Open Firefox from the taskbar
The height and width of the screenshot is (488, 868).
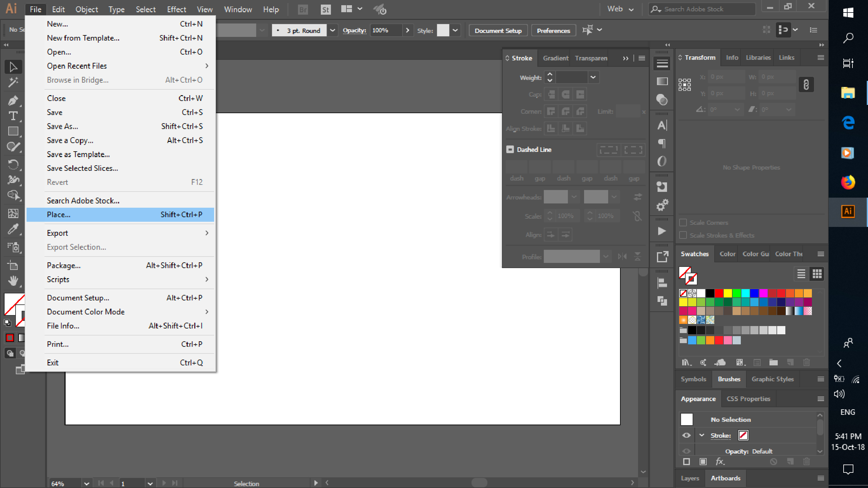coord(848,182)
